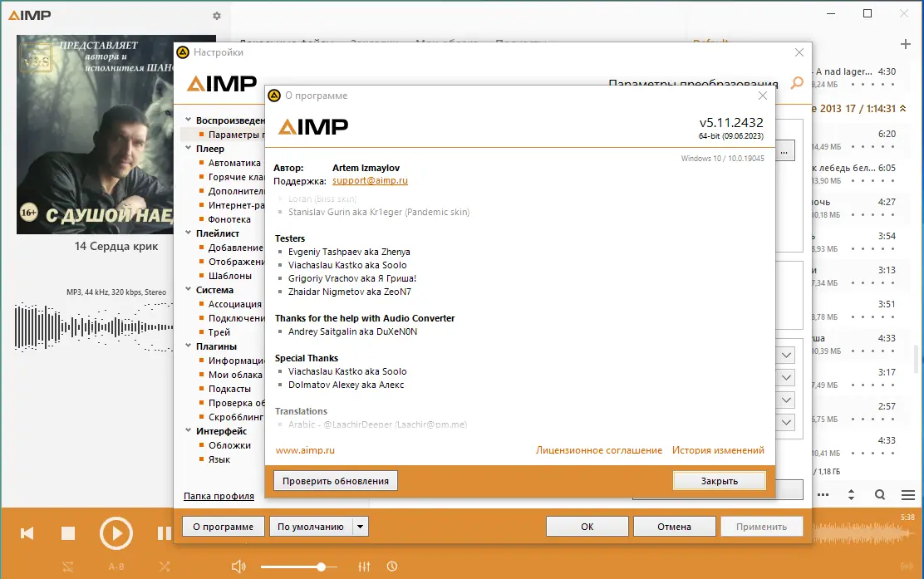The image size is (924, 579).
Task: Click the playlist three-dots menu icon
Action: coord(823,495)
